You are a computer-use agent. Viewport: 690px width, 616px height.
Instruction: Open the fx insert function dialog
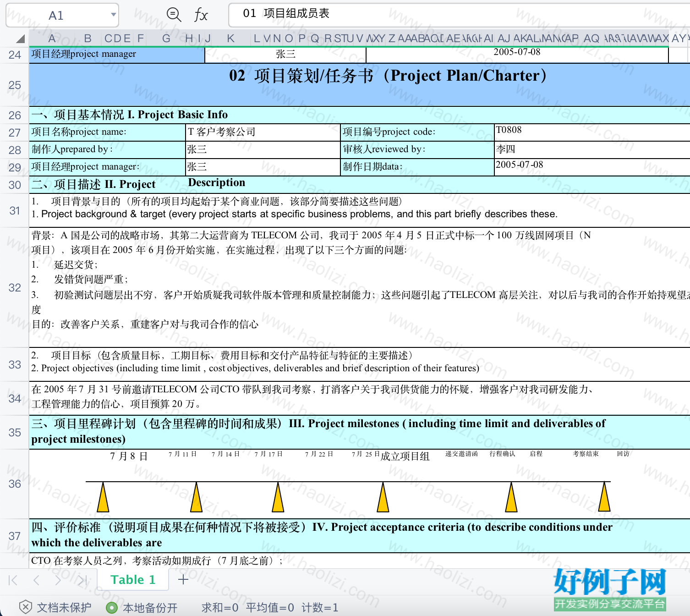(201, 15)
